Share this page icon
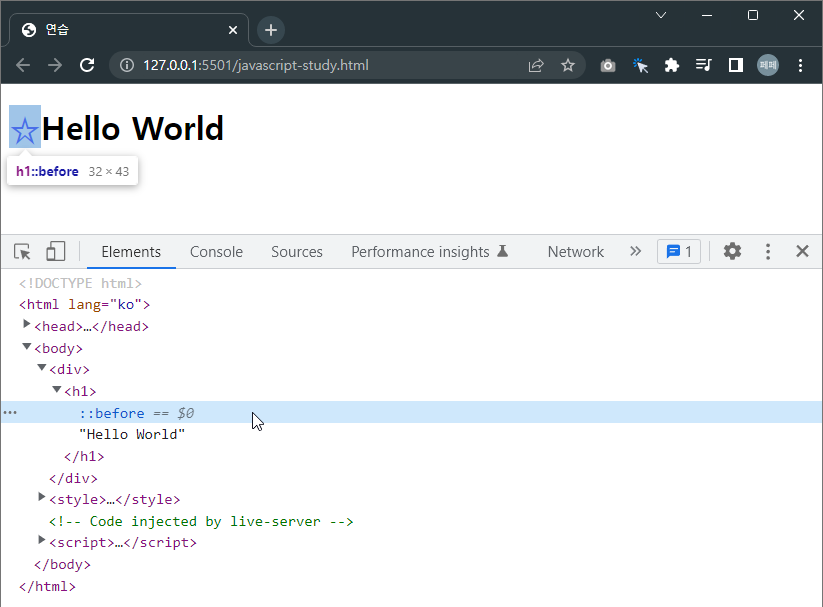Screen dimensions: 823x607 click(535, 65)
